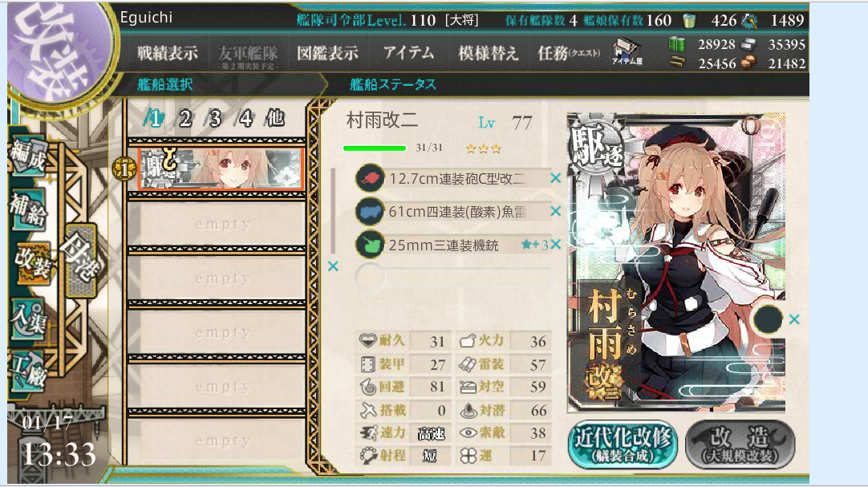This screenshot has height=487, width=868.
Task: Select the 入渠 repair dock icon
Action: tap(28, 319)
